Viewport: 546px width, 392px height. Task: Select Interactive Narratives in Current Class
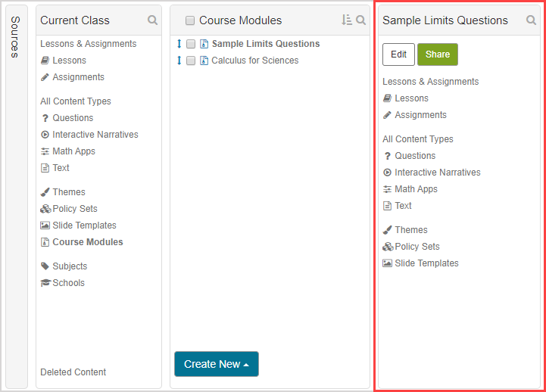coord(95,135)
